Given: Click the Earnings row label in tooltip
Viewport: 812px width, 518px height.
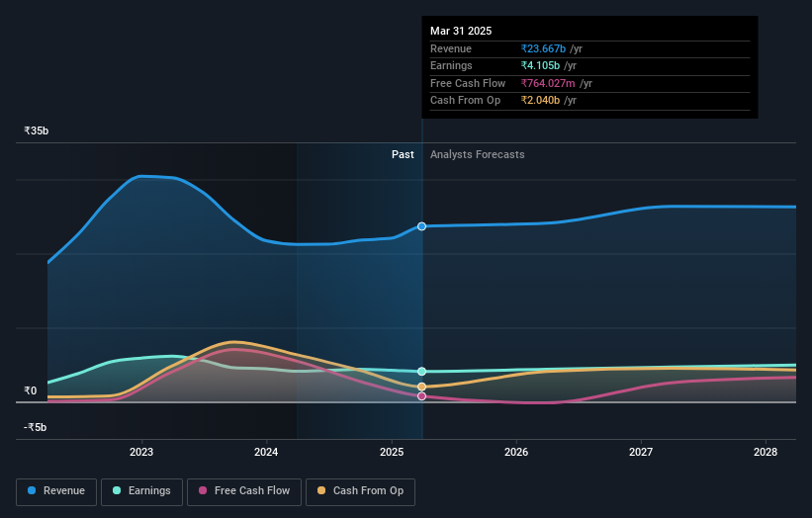Looking at the screenshot, I should [x=451, y=65].
